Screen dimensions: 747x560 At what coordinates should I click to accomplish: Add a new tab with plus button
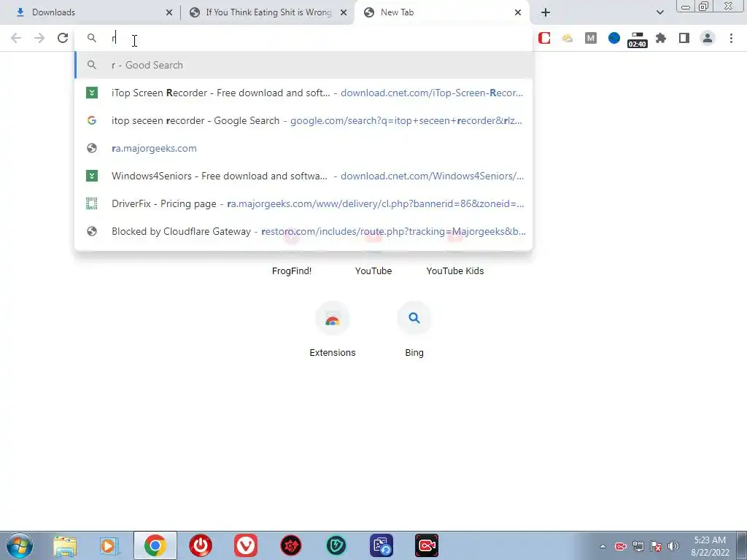[x=546, y=12]
